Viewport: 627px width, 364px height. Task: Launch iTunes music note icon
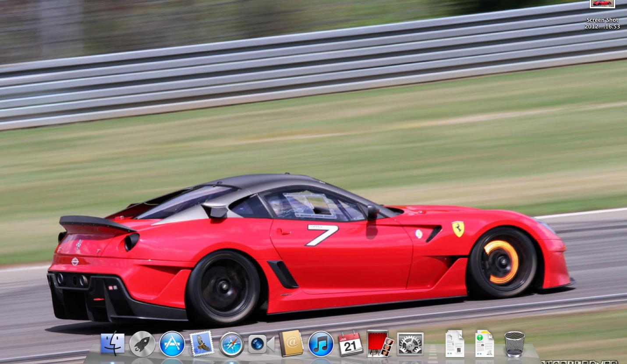[x=321, y=344]
